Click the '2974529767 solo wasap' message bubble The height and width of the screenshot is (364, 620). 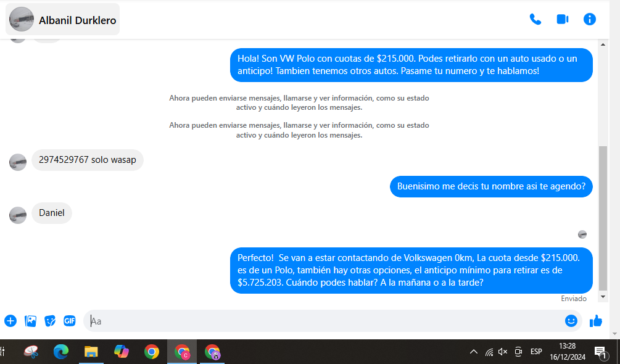(x=87, y=160)
